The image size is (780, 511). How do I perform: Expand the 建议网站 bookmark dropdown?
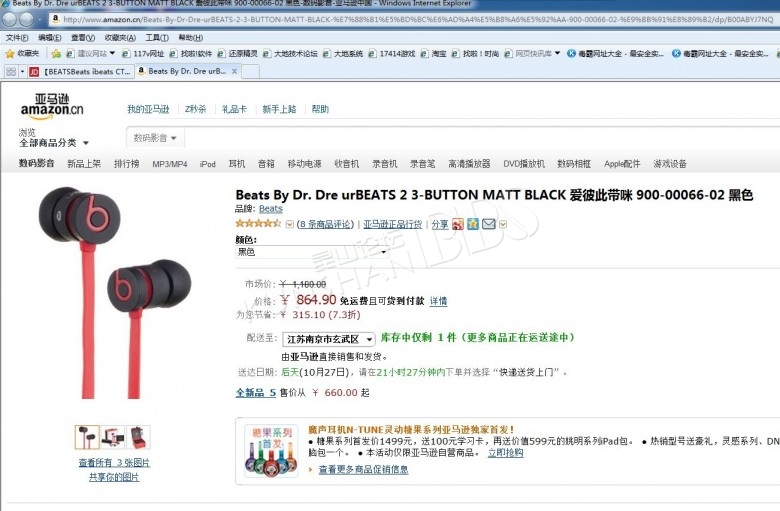[x=112, y=53]
